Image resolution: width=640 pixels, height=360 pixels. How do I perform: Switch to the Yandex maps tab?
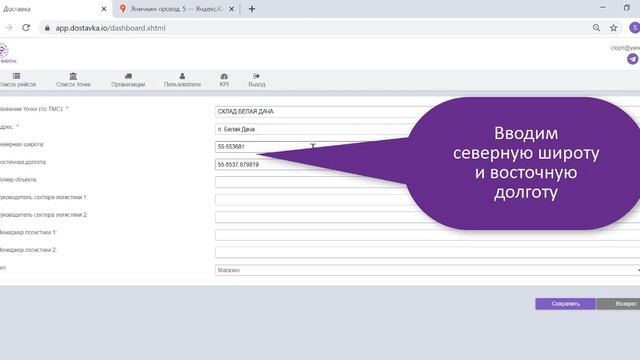point(176,9)
